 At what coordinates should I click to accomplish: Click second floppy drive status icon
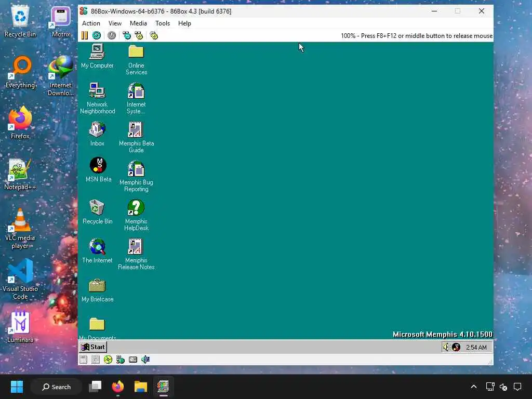pyautogui.click(x=96, y=360)
